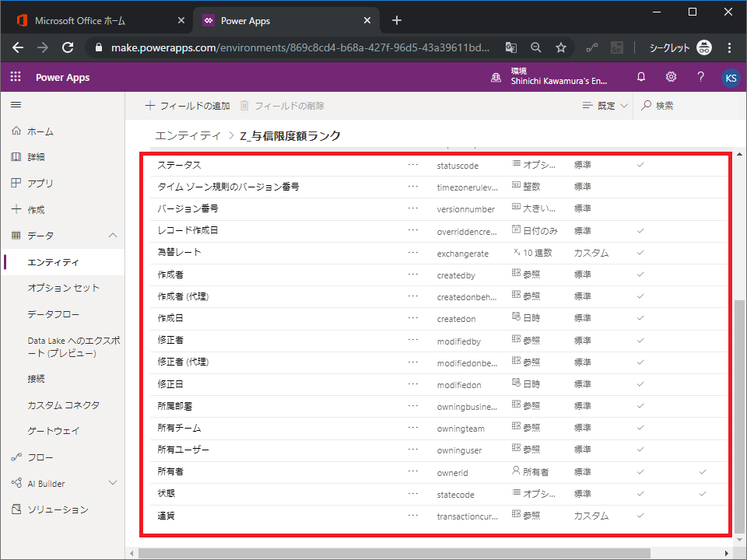Select 接続 under データ
Screen dimensions: 747x560
(37, 379)
